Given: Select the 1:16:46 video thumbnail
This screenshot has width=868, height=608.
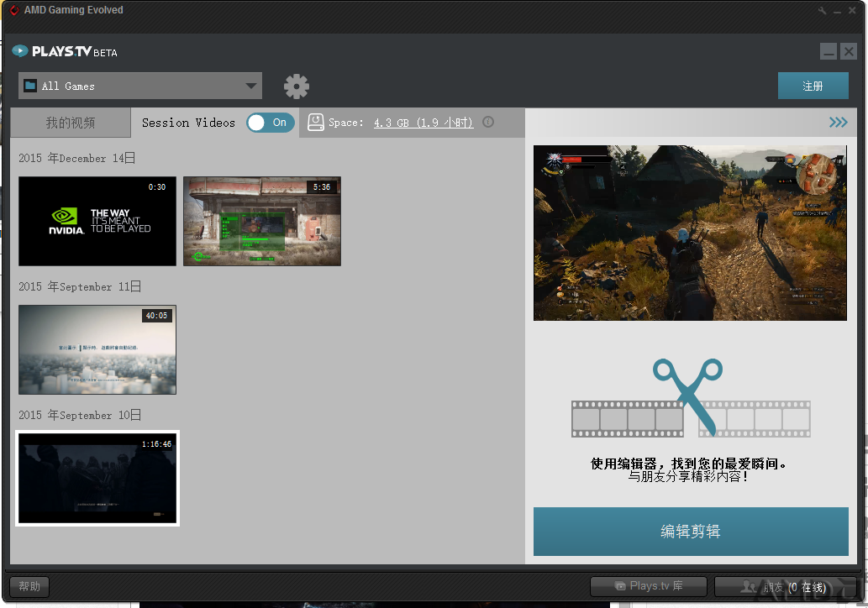Looking at the screenshot, I should tap(97, 478).
